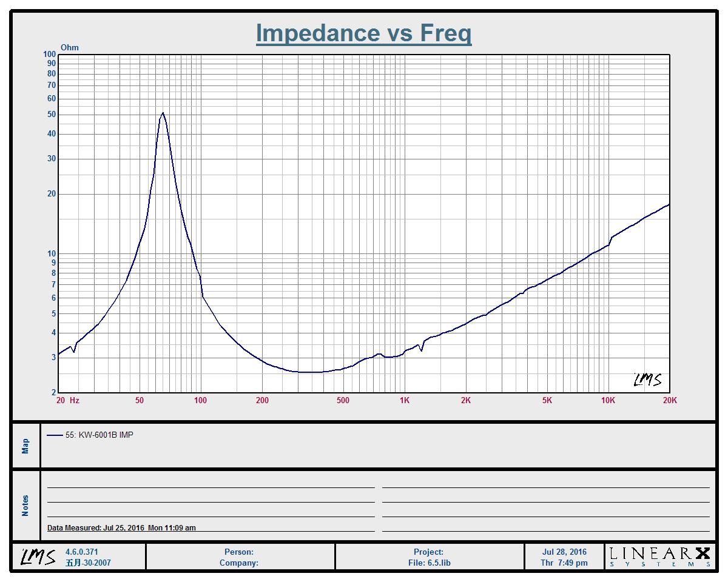This screenshot has width=728, height=582.
Task: Select the '55: KW-6001B IMP' legend entry
Action: [99, 435]
